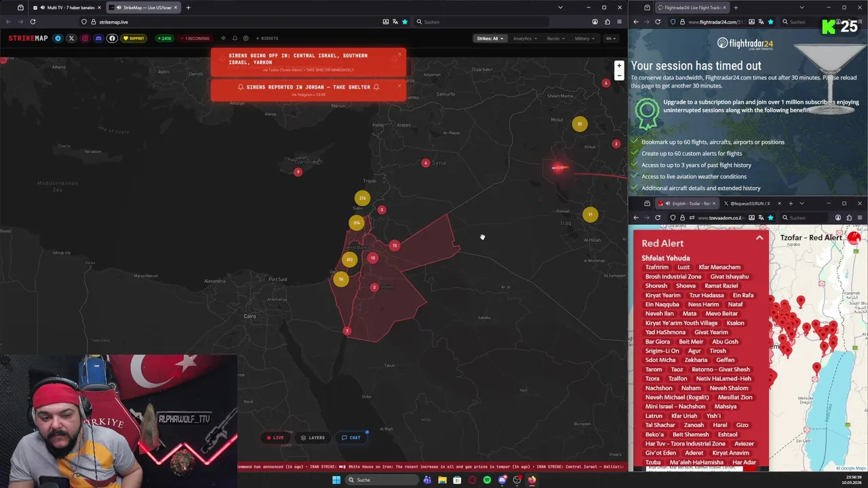Click the yellow 91 cluster in Iraq
This screenshot has width=868, height=488.
tap(590, 214)
